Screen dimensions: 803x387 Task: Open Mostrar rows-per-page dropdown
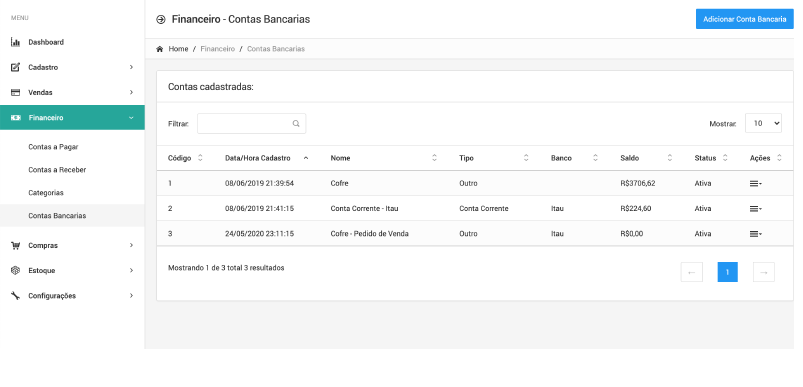click(763, 123)
